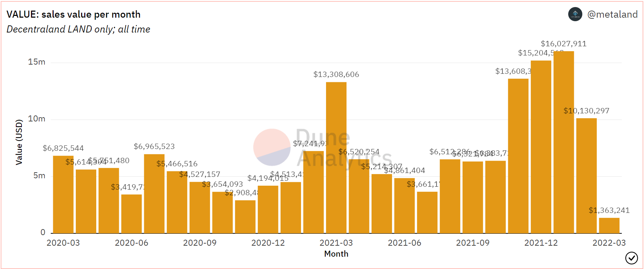Click the smallest bar labeled $1,363,241

coord(609,226)
